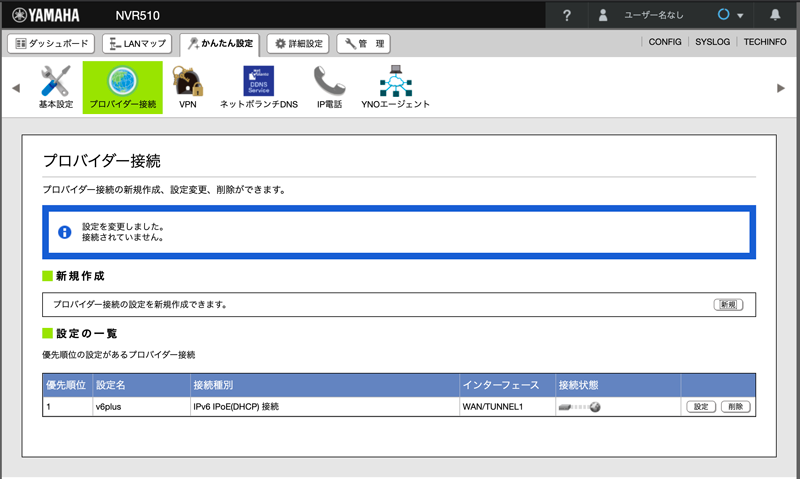Click the 接続されていません message text
This screenshot has width=800, height=479.
[x=123, y=238]
